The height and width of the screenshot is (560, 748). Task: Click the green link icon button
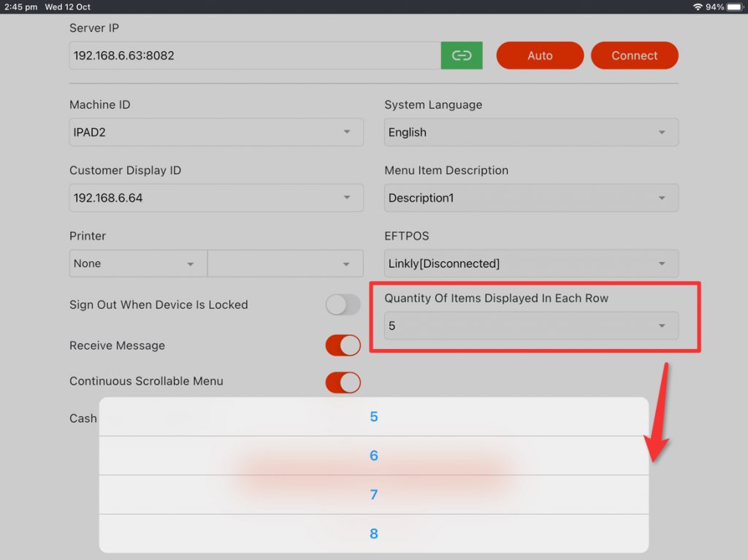(462, 55)
